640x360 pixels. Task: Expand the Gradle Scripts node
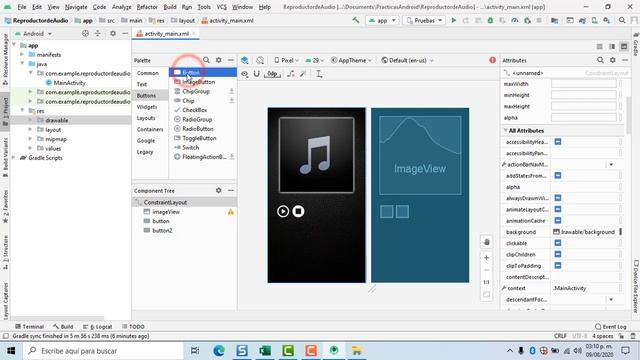coord(15,158)
